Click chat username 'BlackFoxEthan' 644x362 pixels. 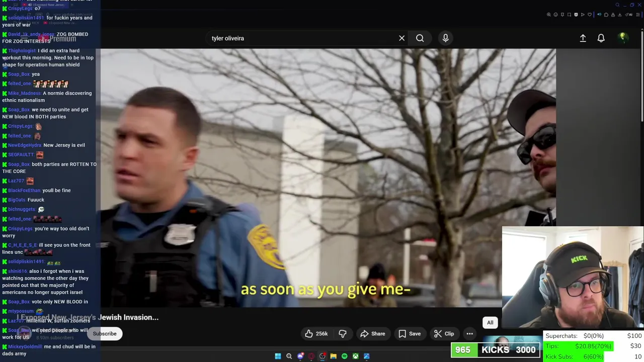(x=24, y=191)
